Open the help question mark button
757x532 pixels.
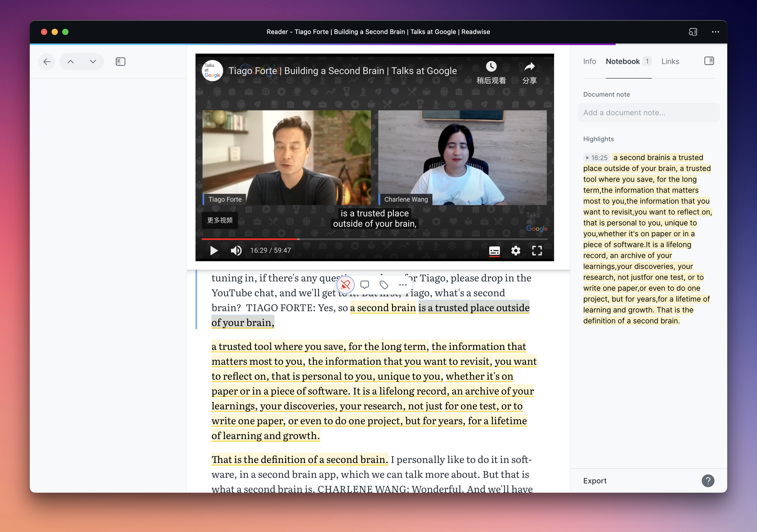point(708,480)
